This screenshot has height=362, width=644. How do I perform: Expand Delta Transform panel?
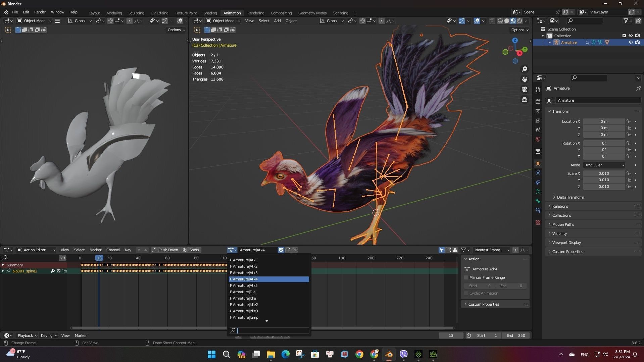[x=570, y=197]
